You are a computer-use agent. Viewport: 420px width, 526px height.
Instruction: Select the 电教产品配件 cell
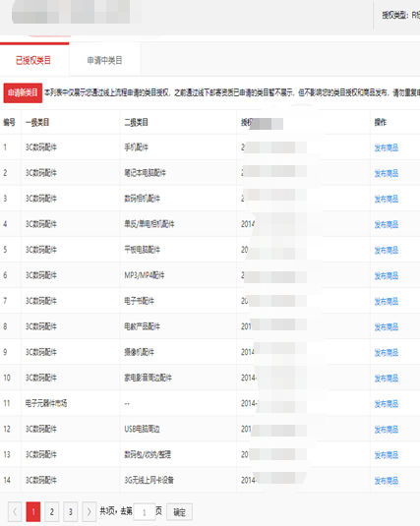pyautogui.click(x=142, y=326)
